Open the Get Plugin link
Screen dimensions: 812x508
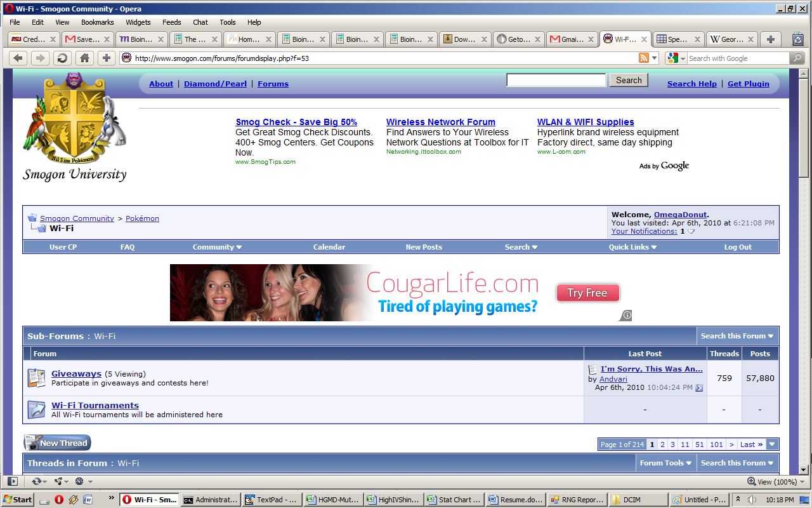coord(748,84)
